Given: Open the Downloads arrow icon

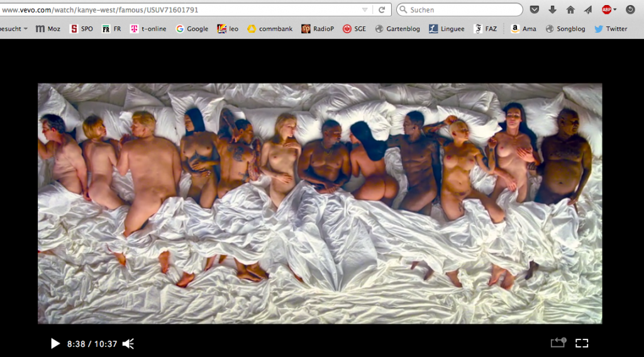Looking at the screenshot, I should pyautogui.click(x=553, y=9).
